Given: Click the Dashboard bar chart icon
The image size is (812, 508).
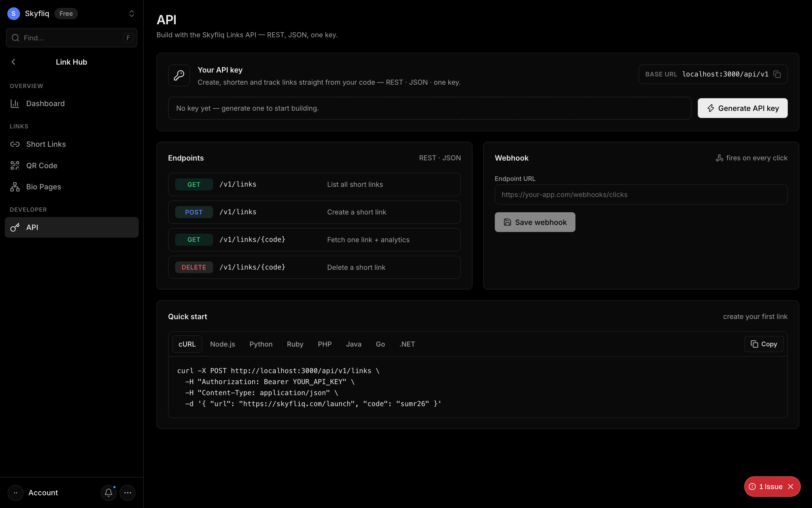Looking at the screenshot, I should [x=15, y=104].
